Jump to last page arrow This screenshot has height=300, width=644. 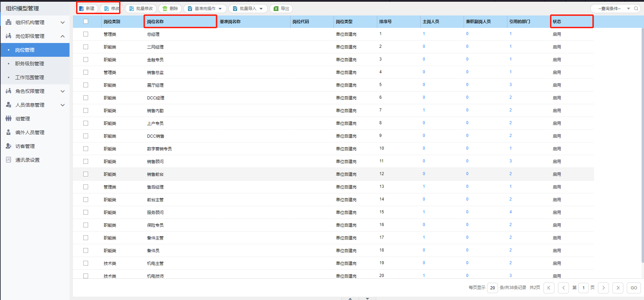click(618, 288)
